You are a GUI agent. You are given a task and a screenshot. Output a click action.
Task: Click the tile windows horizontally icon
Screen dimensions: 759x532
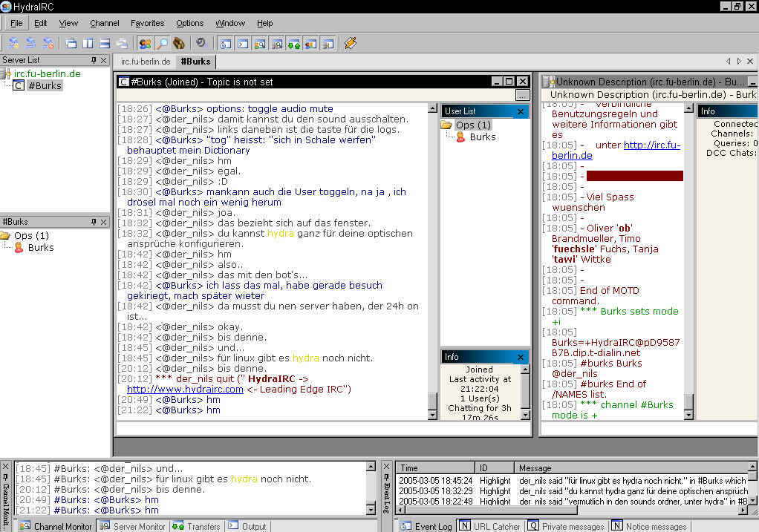pyautogui.click(x=105, y=44)
